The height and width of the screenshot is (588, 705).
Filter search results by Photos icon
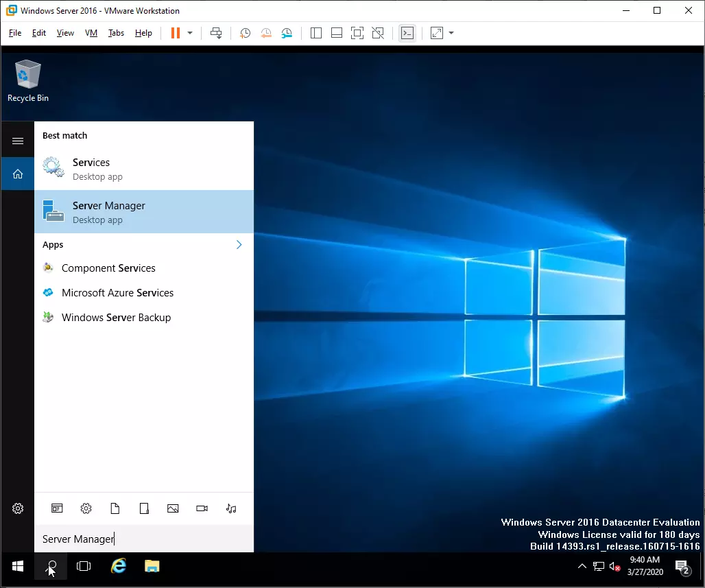(173, 508)
